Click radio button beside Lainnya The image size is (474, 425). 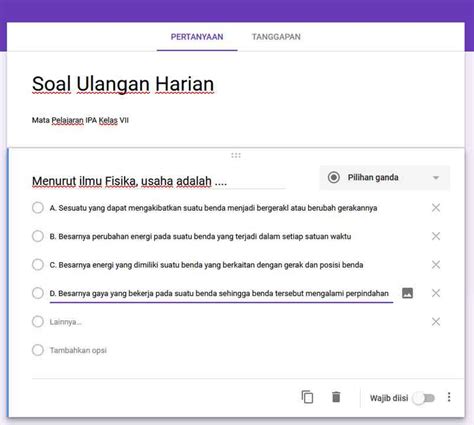pyautogui.click(x=38, y=322)
